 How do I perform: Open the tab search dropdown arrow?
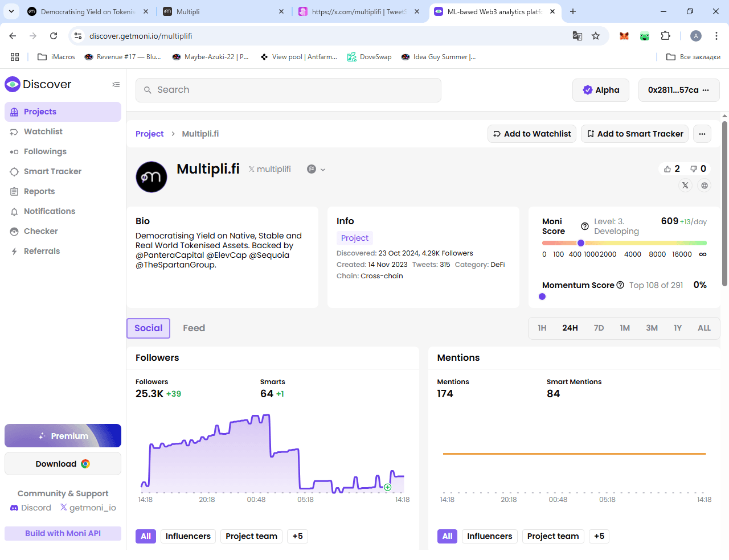[11, 11]
